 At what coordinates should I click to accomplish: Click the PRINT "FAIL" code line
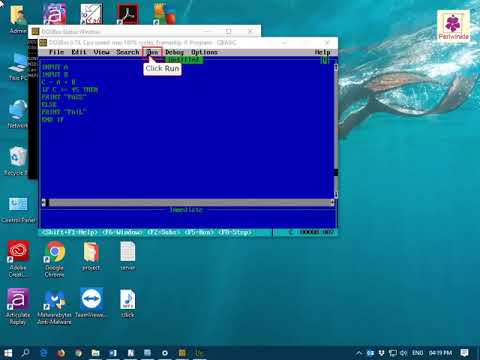coord(64,112)
